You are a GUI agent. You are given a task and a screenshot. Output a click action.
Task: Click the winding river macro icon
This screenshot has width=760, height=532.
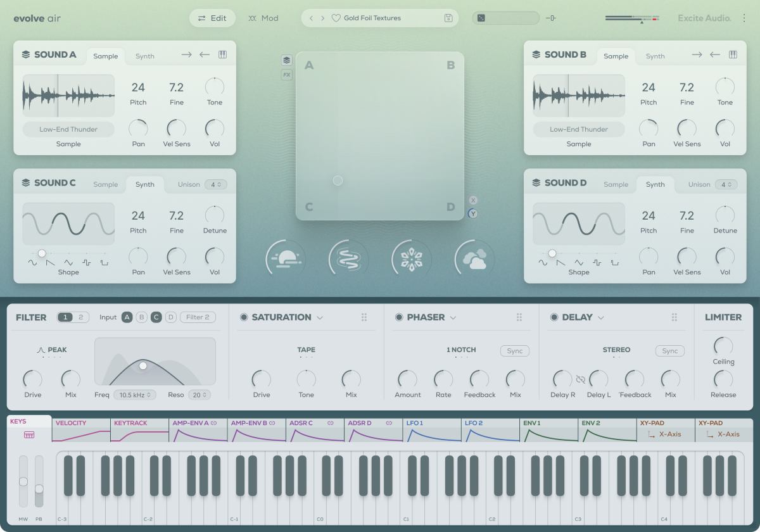(x=348, y=258)
